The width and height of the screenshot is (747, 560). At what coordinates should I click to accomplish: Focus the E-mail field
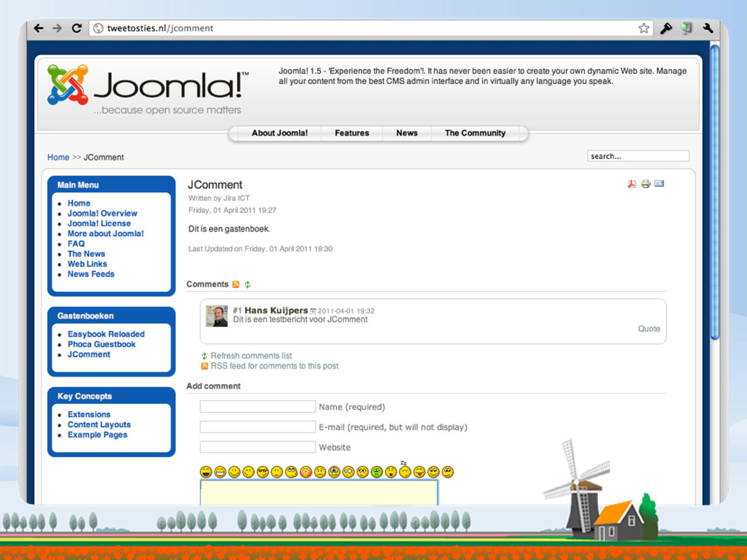(258, 427)
